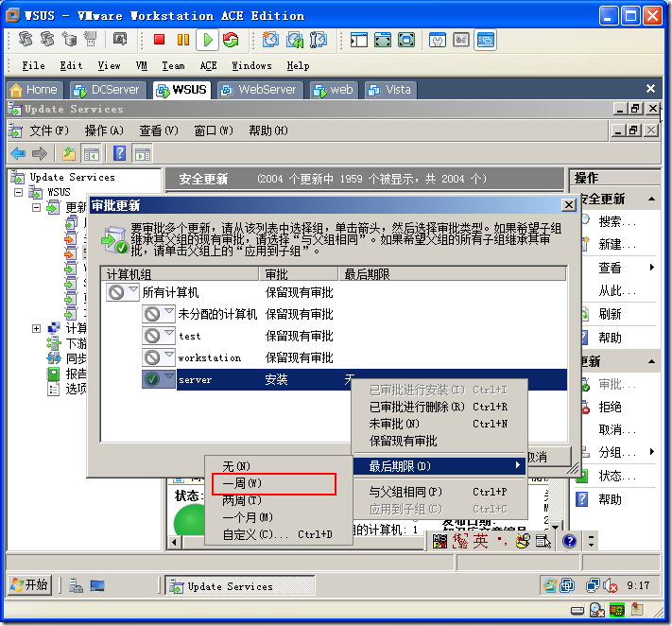Screen dimensions: 672x626
Task: Click the VMware reset restart icon
Action: [231, 40]
